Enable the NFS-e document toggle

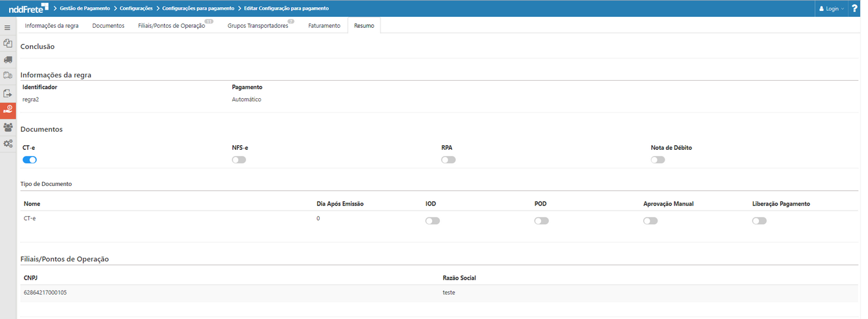click(239, 159)
